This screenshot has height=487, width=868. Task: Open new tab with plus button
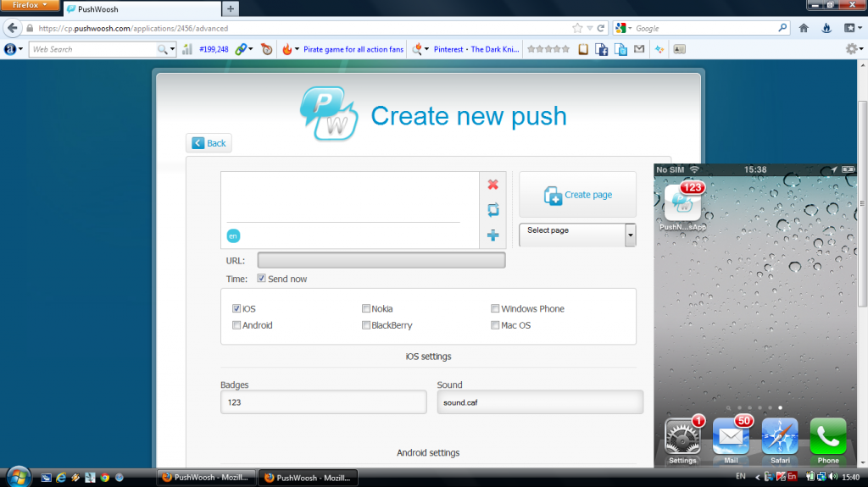tap(231, 8)
